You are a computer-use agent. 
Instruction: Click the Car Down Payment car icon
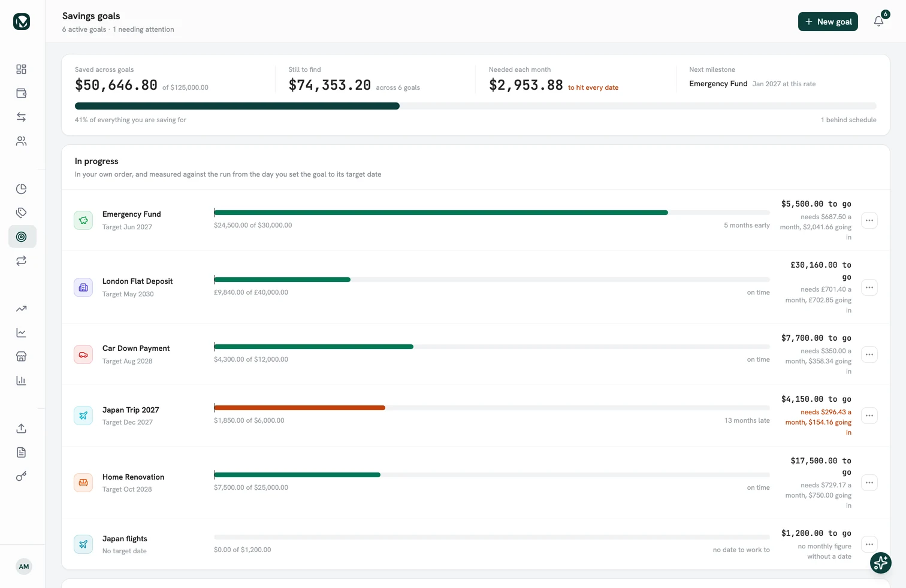pyautogui.click(x=83, y=354)
